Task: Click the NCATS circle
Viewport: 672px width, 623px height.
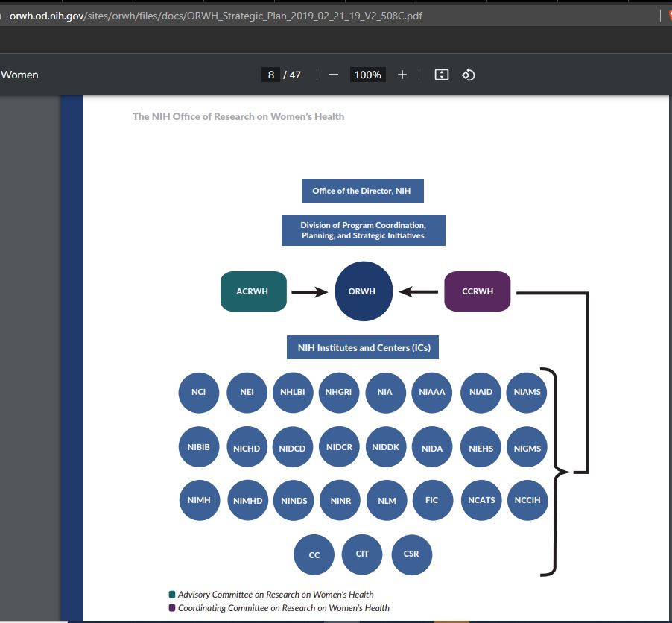Action: coord(481,500)
